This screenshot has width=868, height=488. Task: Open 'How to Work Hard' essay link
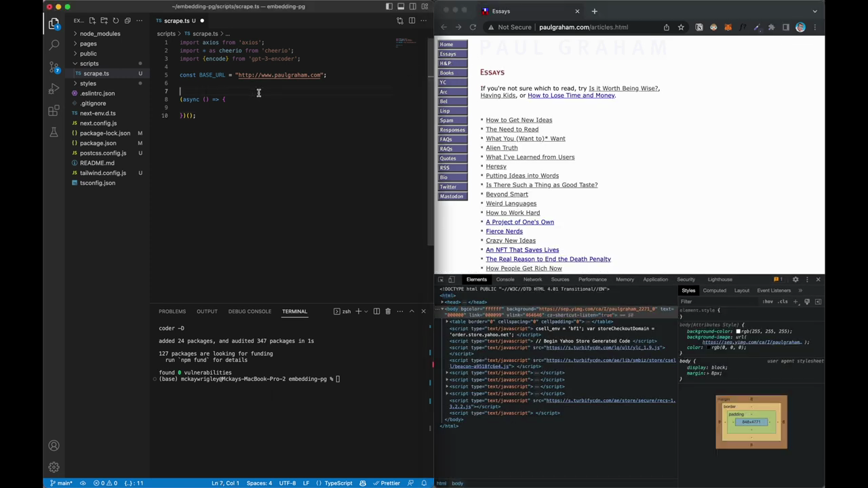coord(513,213)
